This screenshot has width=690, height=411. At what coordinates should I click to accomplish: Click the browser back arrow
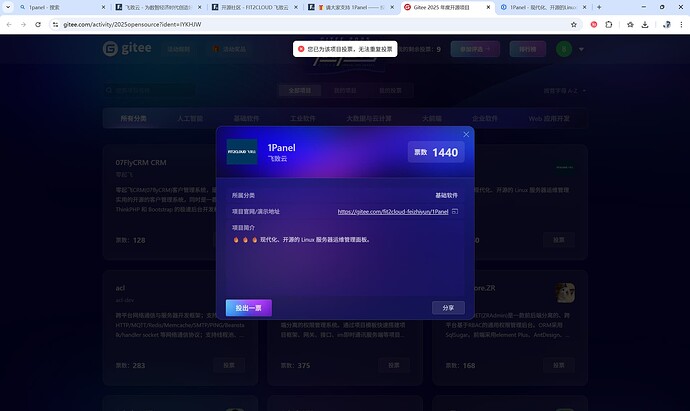[x=11, y=24]
